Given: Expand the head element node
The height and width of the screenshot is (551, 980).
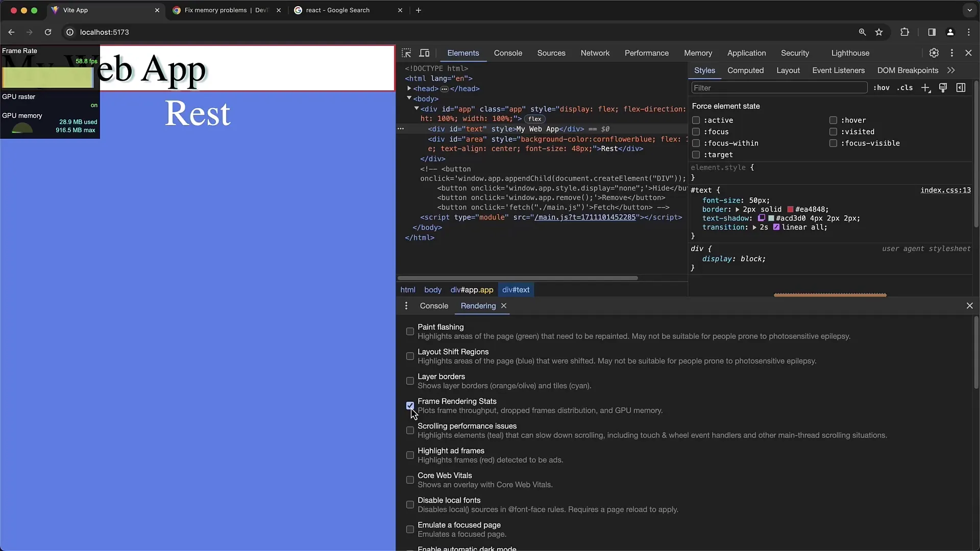Looking at the screenshot, I should (409, 88).
